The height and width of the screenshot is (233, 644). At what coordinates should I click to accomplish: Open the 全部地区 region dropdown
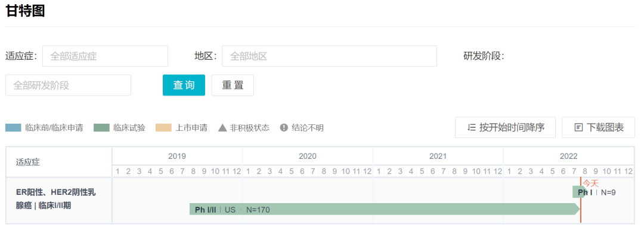(x=329, y=56)
